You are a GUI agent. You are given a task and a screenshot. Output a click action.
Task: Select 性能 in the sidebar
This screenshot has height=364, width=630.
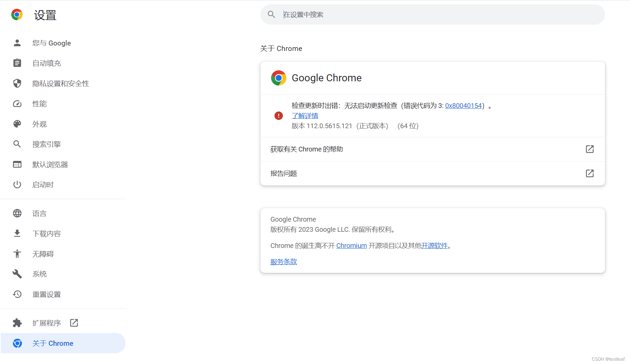point(64,104)
